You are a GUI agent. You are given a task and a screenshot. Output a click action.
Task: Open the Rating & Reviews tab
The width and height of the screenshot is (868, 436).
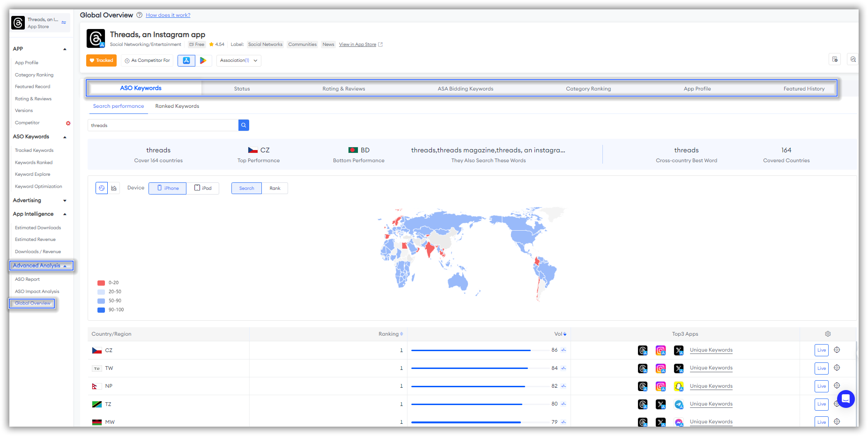click(x=343, y=89)
